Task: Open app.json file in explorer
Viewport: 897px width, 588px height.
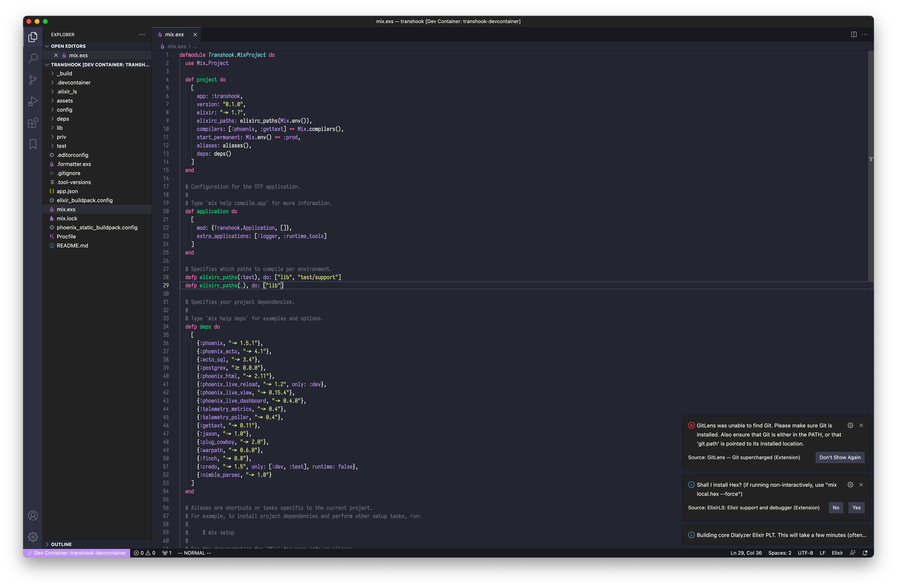Action: (97, 191)
